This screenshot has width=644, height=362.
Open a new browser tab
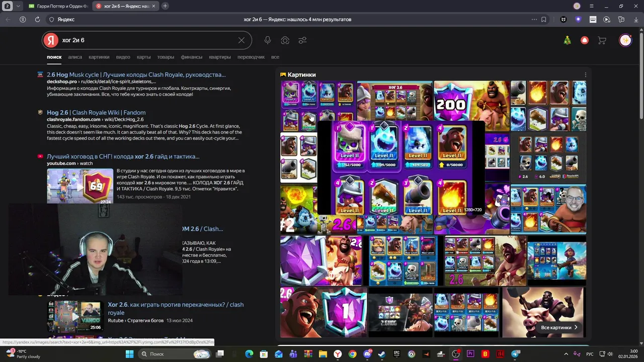coord(165,6)
